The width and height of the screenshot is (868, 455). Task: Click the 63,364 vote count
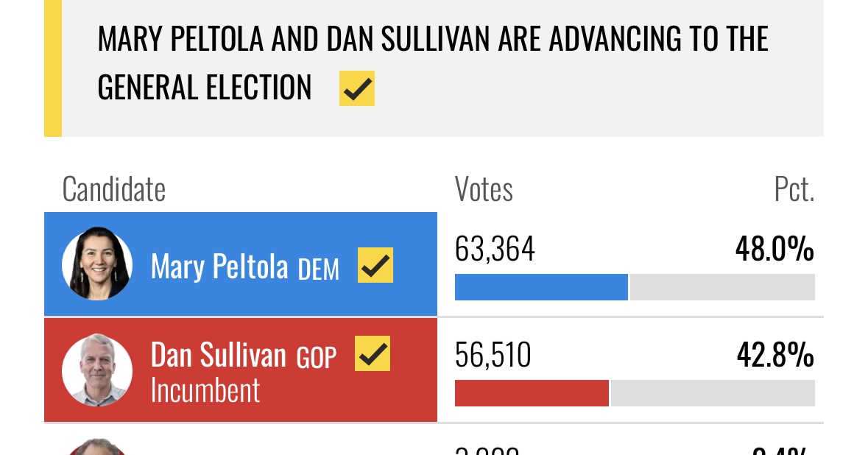tap(495, 249)
